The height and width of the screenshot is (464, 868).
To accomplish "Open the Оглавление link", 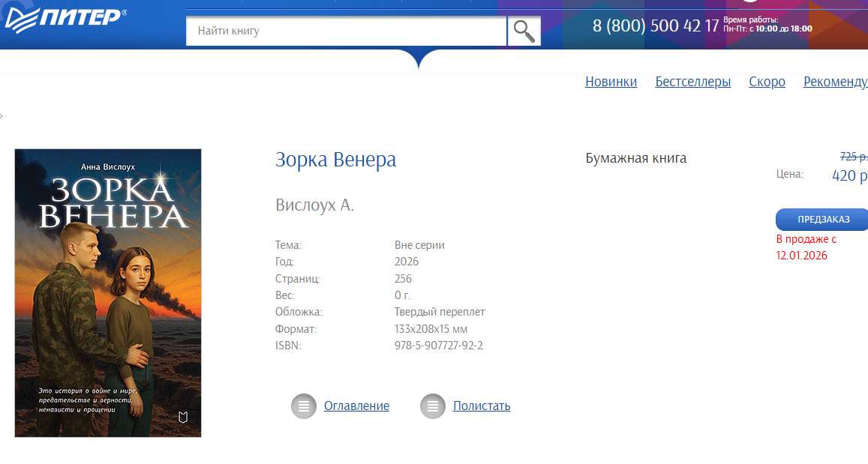I will pyautogui.click(x=356, y=406).
